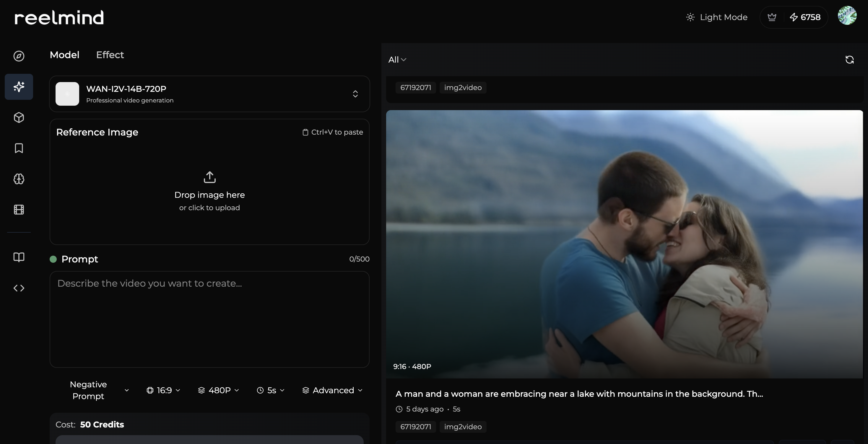The height and width of the screenshot is (444, 868).
Task: Open the film strip icon in sidebar
Action: point(19,210)
